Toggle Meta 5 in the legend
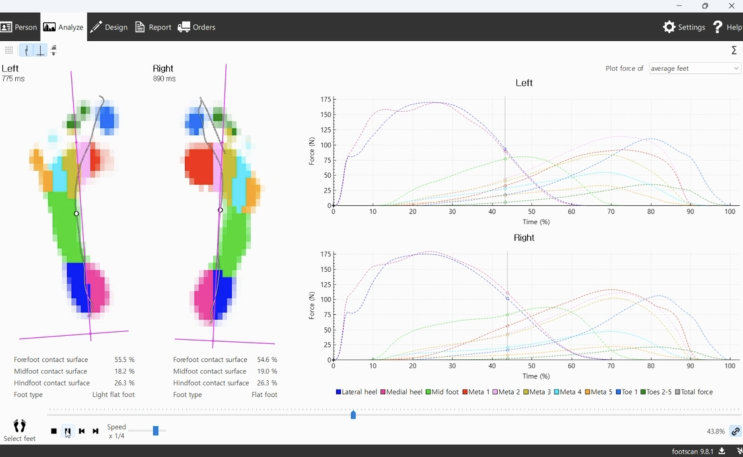Screen dimensions: 743x457 click(x=598, y=392)
